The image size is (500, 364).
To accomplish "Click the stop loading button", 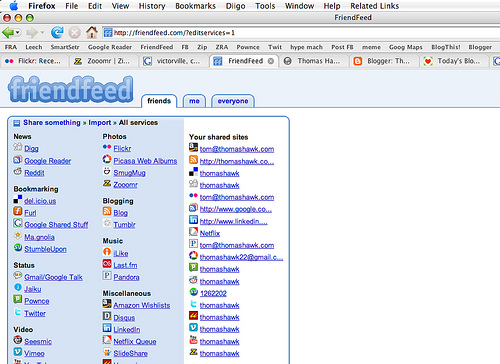I will click(74, 32).
